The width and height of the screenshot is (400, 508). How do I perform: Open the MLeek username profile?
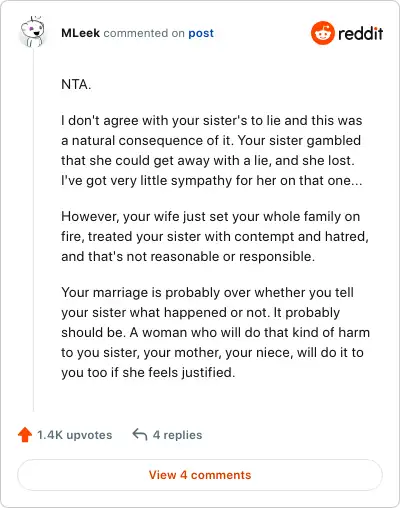click(80, 33)
